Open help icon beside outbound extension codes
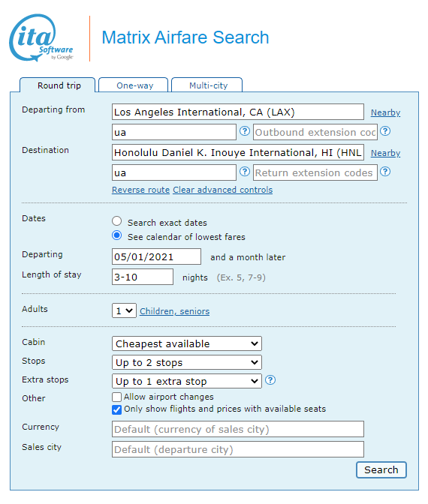Screen dimensions: 428x504 [x=385, y=131]
